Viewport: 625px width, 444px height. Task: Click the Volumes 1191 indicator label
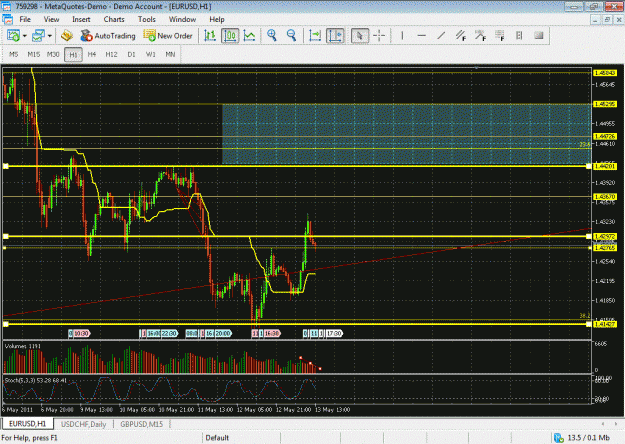(x=23, y=346)
